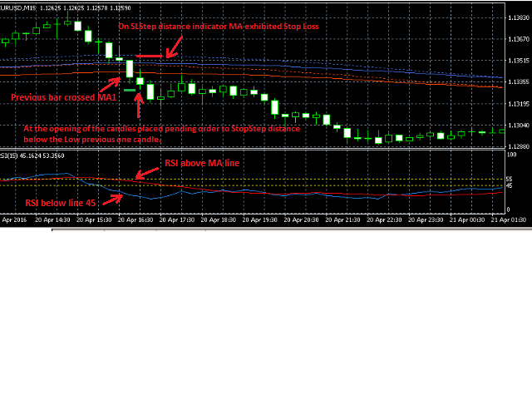The height and width of the screenshot is (399, 532).
Task: Click the 0 level on RSI scale
Action: [508, 209]
